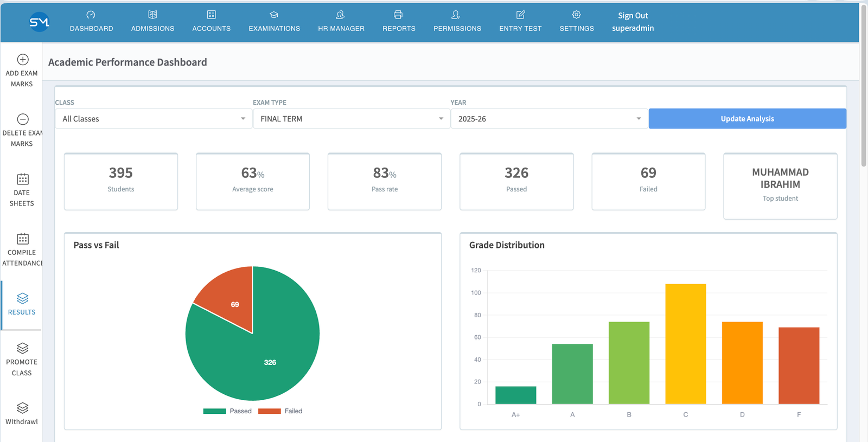
Task: Open the Reports printer icon
Action: click(x=398, y=15)
